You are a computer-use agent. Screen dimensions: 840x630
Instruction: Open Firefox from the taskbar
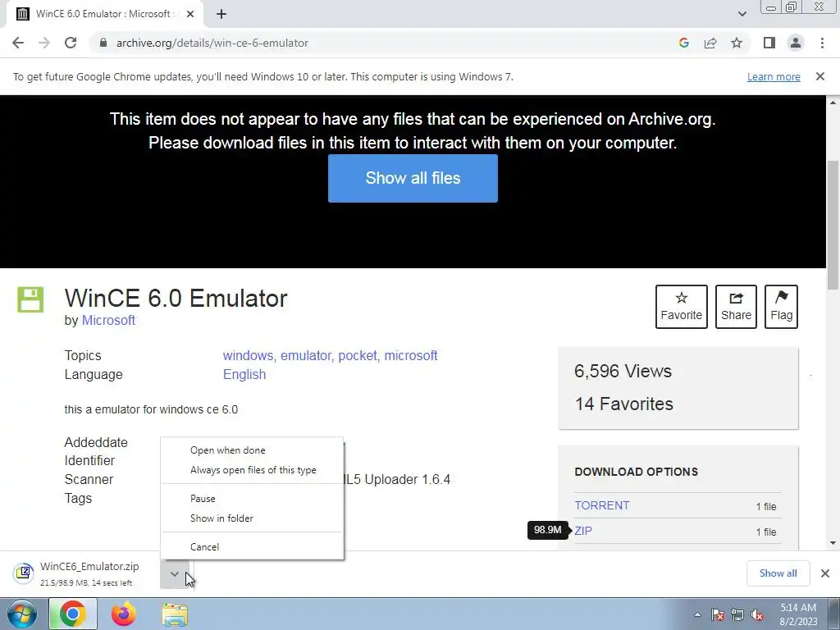(124, 614)
